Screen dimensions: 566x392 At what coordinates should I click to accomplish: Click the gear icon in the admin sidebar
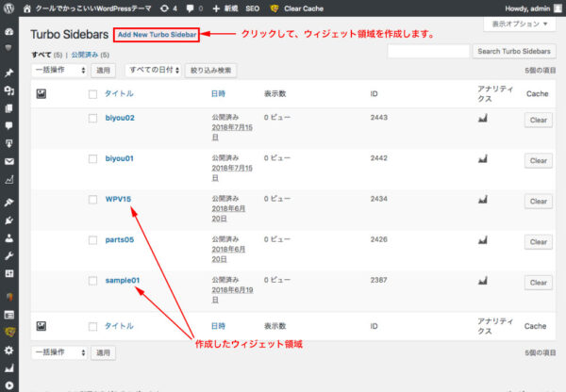tap(9, 351)
